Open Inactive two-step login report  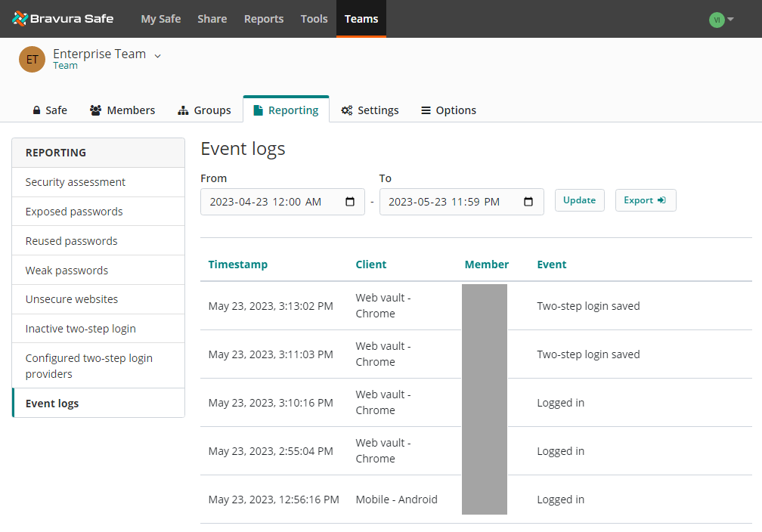[81, 329]
